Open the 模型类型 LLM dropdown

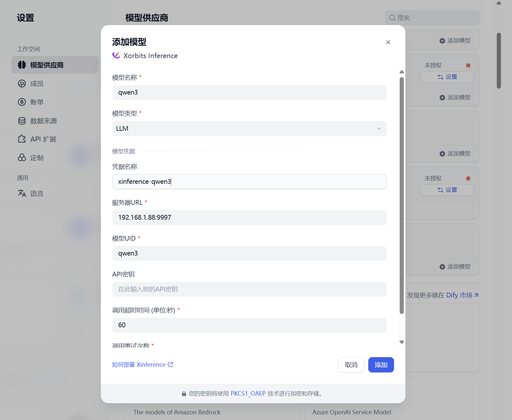point(249,129)
